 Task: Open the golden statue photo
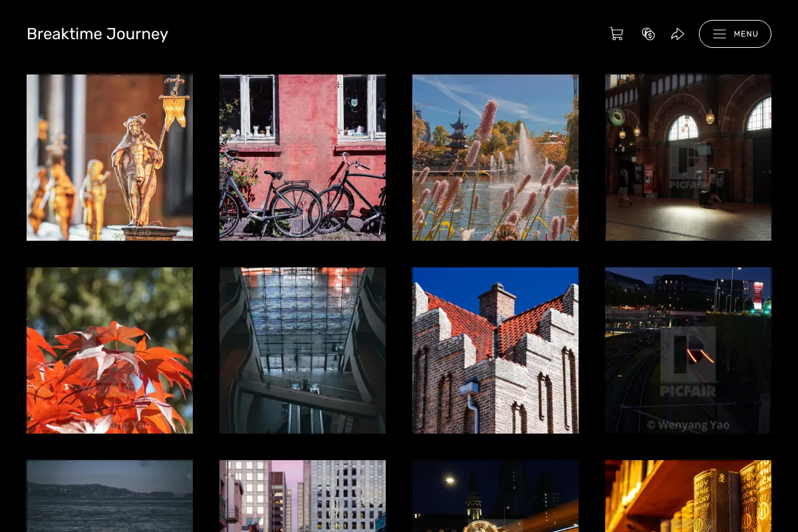110,158
